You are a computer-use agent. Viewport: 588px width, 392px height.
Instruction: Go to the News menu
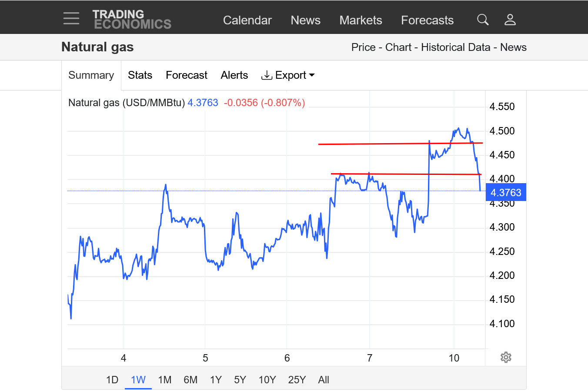pyautogui.click(x=305, y=20)
